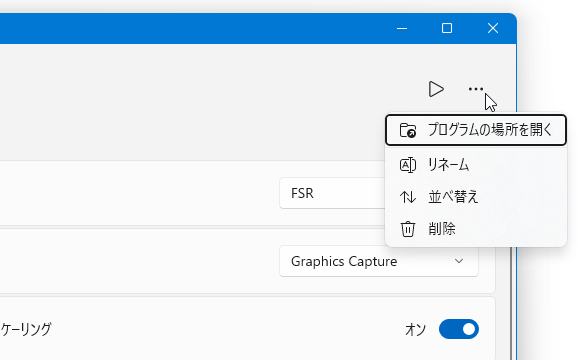Image resolution: width=580 pixels, height=360 pixels.
Task: Open the FSR scaling mode dropdown
Action: point(332,193)
